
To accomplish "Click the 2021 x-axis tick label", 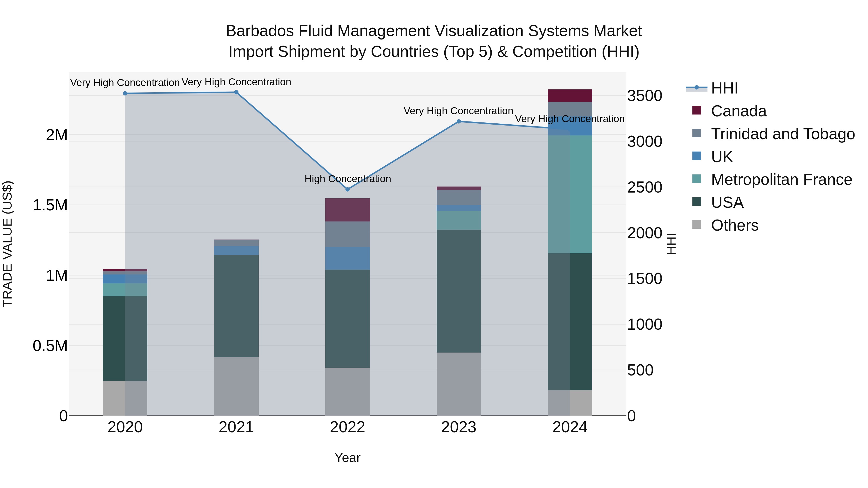I will (x=236, y=427).
